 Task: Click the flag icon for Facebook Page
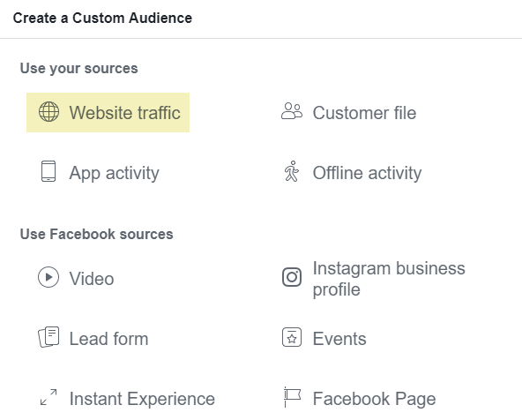(x=292, y=397)
